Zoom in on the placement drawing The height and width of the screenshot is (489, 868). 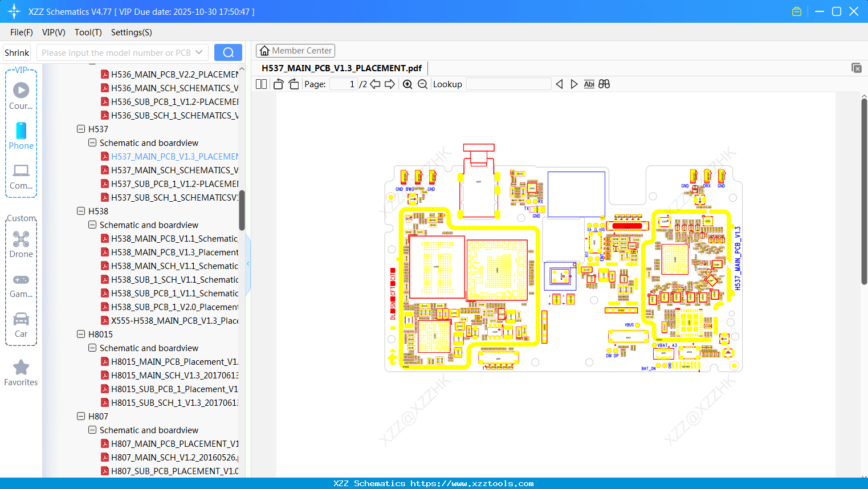coord(407,84)
